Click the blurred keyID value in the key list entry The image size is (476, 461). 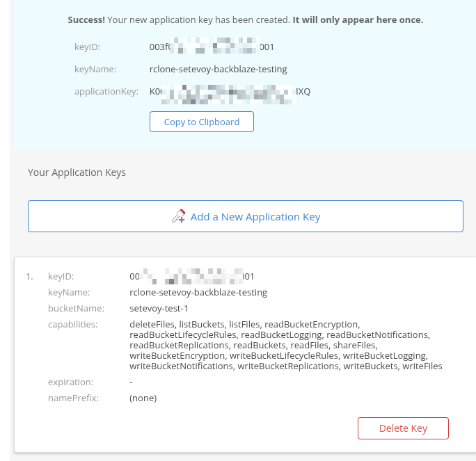[x=191, y=276]
